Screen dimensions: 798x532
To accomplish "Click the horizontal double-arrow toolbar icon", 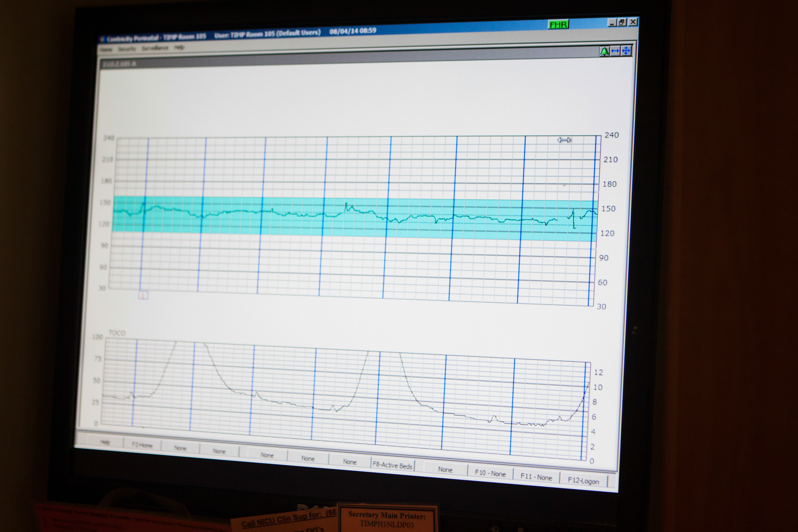I will click(x=615, y=51).
